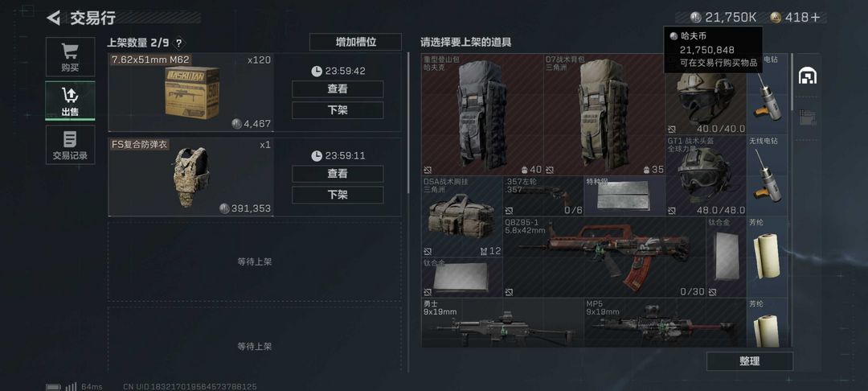This screenshot has width=868, height=391.
Task: Select the 特种钢 material item
Action: pos(624,196)
